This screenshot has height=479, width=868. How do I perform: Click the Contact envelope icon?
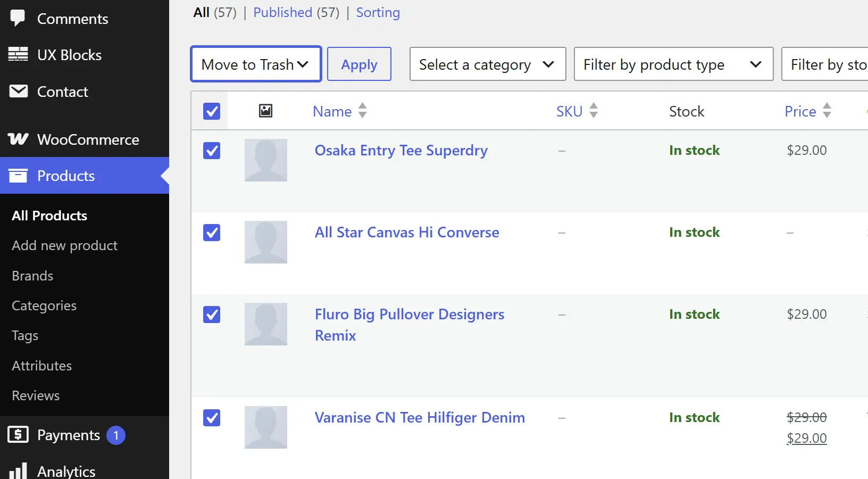click(x=19, y=91)
